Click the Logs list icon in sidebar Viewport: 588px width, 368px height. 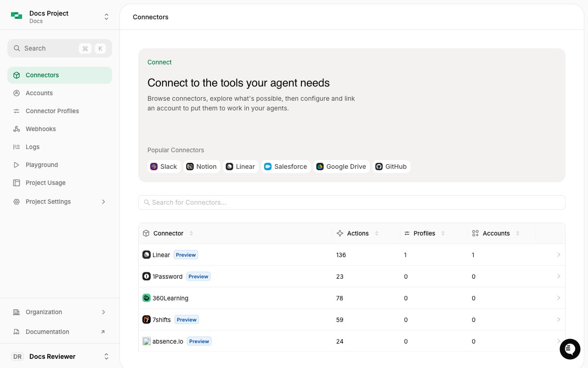pyautogui.click(x=17, y=147)
